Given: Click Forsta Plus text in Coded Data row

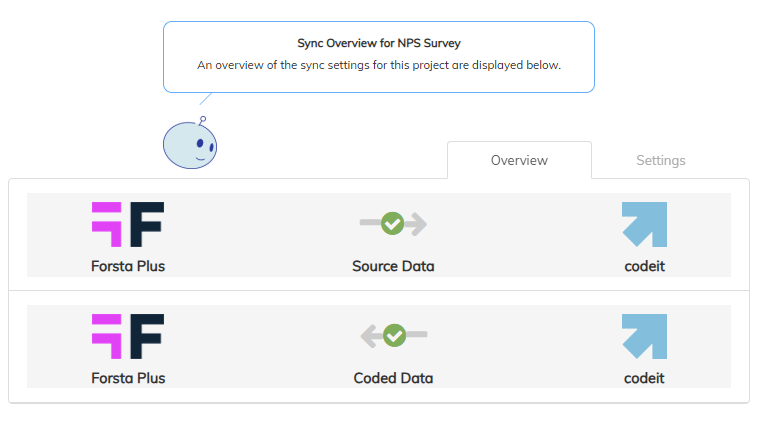Looking at the screenshot, I should [x=128, y=379].
